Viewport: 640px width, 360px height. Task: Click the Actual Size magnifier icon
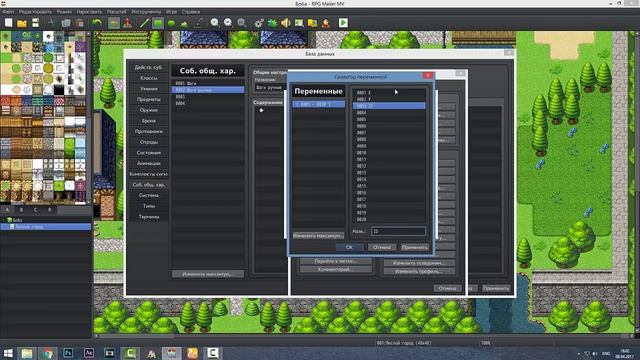click(242, 23)
